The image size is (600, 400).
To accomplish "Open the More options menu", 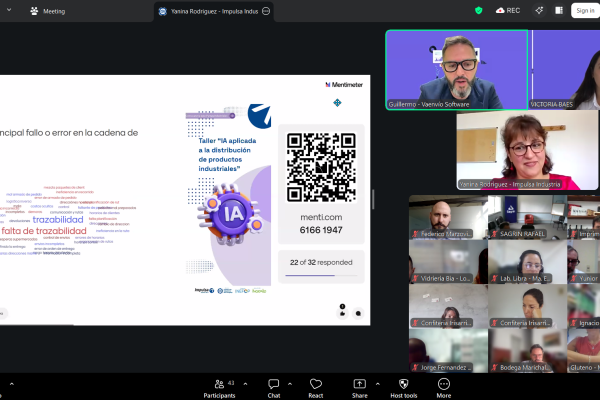I will click(x=444, y=385).
